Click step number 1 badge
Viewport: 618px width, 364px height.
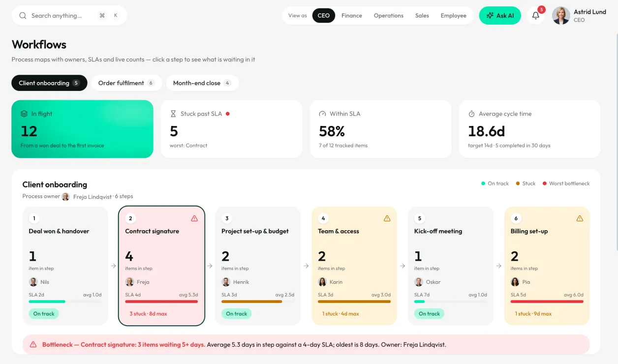point(34,218)
